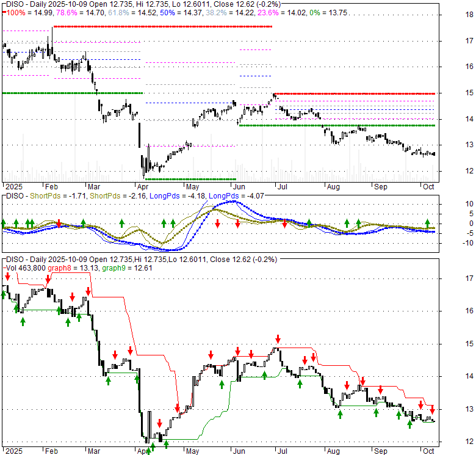Click the red sell arrow at bottom chart's far left
This screenshot has height=455, width=476.
coord(7,276)
